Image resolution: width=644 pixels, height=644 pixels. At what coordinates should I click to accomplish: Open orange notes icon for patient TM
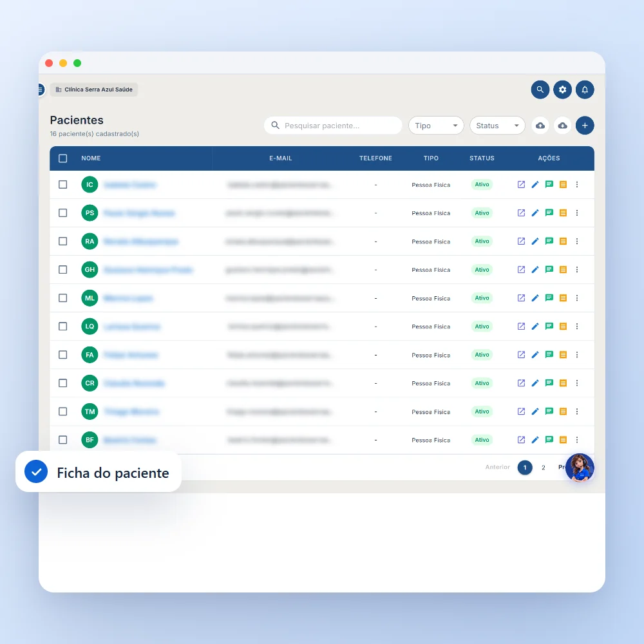click(563, 412)
